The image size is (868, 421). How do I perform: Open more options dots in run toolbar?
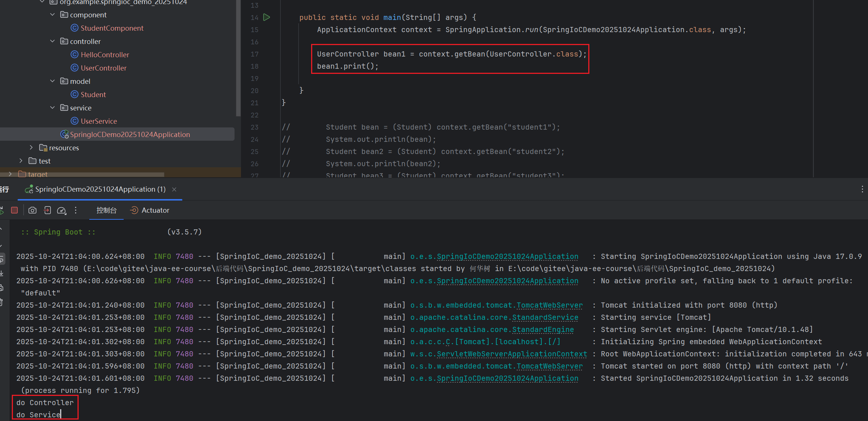pyautogui.click(x=76, y=210)
